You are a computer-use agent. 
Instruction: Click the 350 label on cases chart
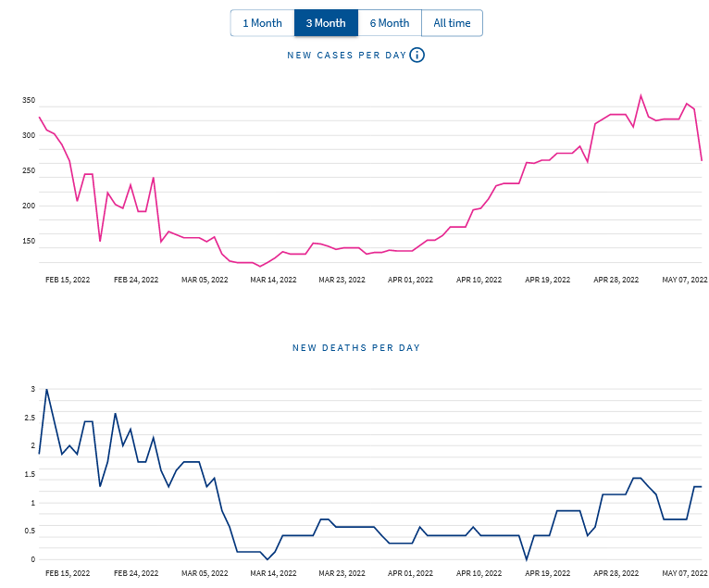[x=29, y=100]
